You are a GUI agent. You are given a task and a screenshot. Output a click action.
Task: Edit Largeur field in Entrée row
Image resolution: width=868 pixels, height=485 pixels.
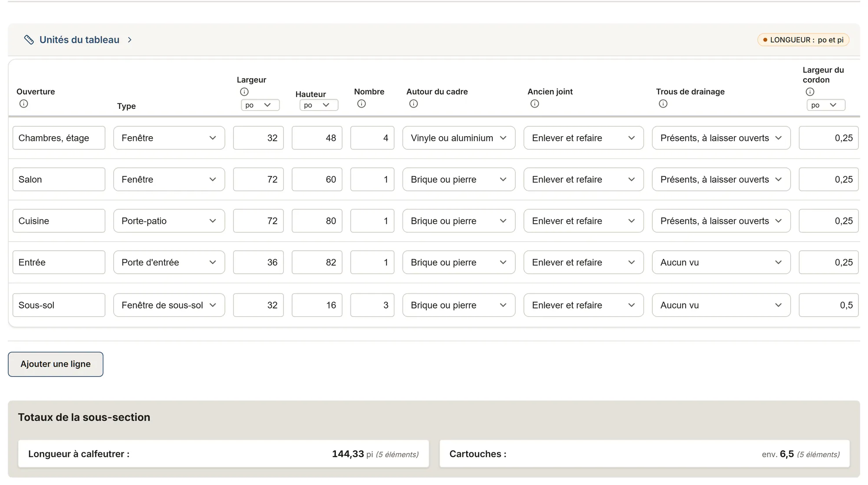tap(258, 262)
